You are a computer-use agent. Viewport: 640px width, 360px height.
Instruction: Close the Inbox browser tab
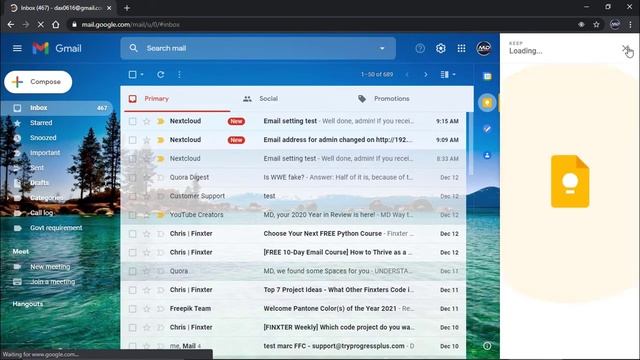point(109,8)
